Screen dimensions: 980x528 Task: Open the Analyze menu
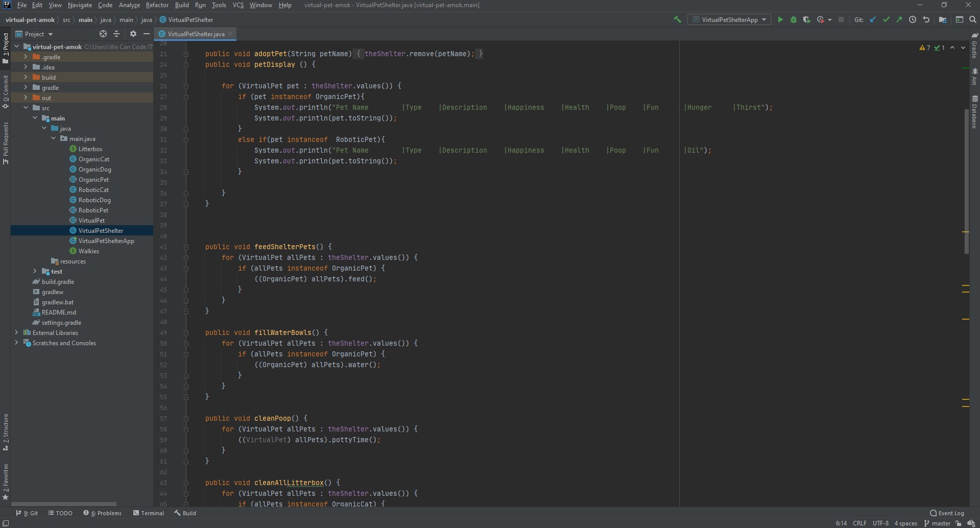[x=129, y=5]
